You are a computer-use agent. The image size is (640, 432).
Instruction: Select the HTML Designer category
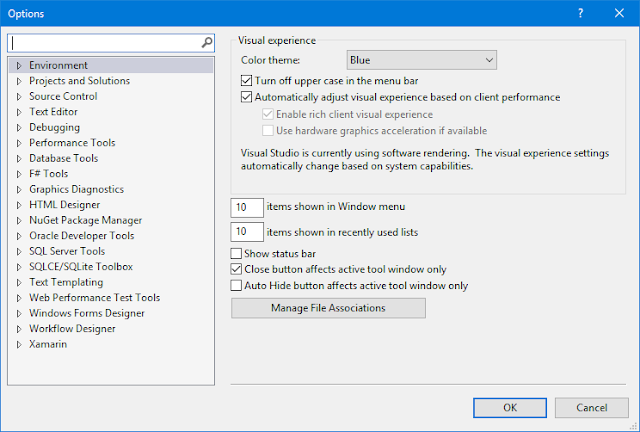(x=64, y=205)
